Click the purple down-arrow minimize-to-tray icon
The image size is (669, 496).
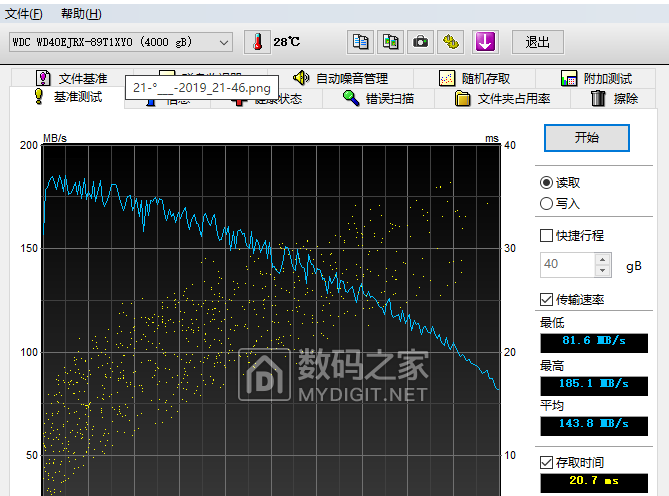(485, 42)
